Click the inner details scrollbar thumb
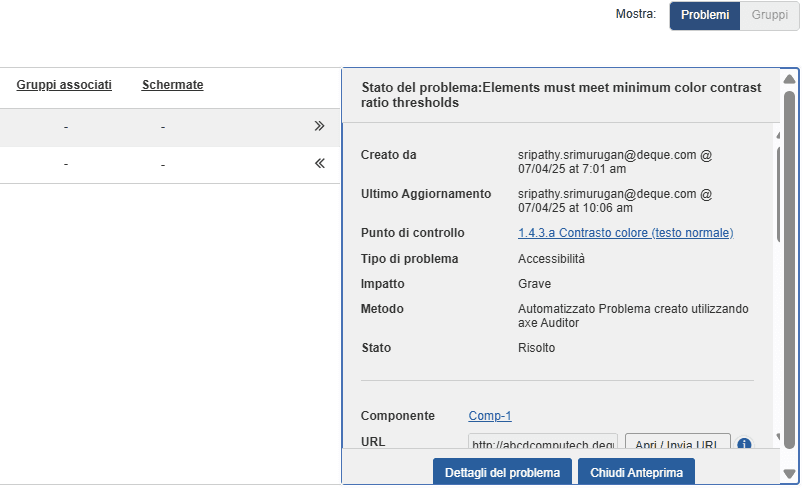The width and height of the screenshot is (803, 490). click(x=777, y=195)
